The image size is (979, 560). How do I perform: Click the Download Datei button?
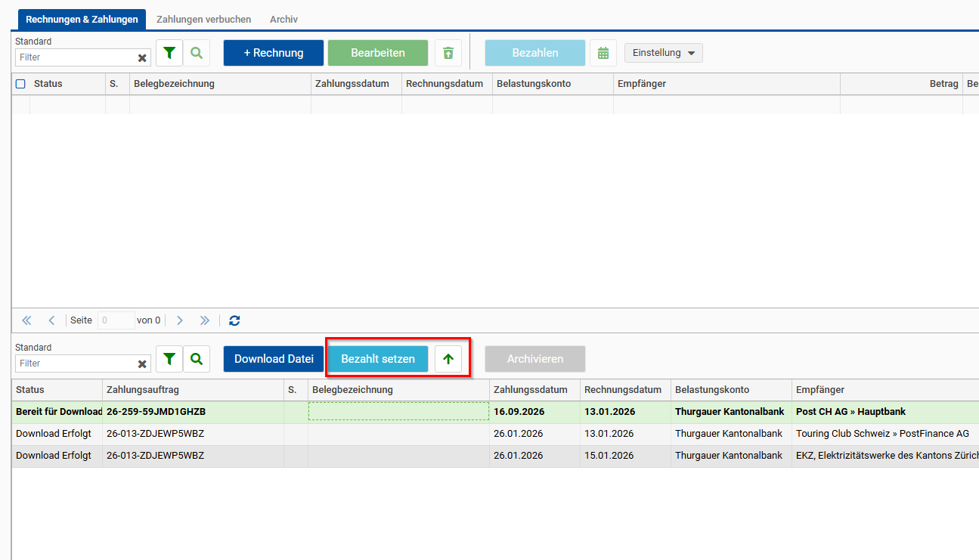tap(274, 359)
